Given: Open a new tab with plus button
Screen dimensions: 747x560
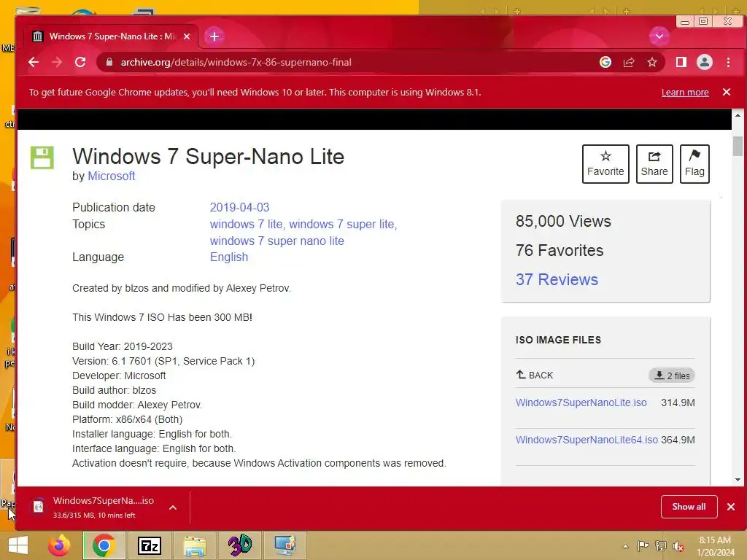Looking at the screenshot, I should [214, 36].
